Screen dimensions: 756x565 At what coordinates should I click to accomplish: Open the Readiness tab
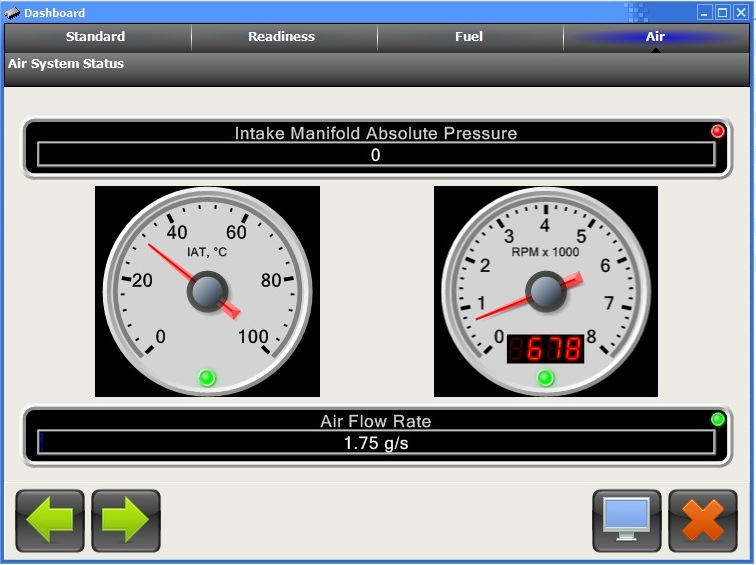point(282,37)
